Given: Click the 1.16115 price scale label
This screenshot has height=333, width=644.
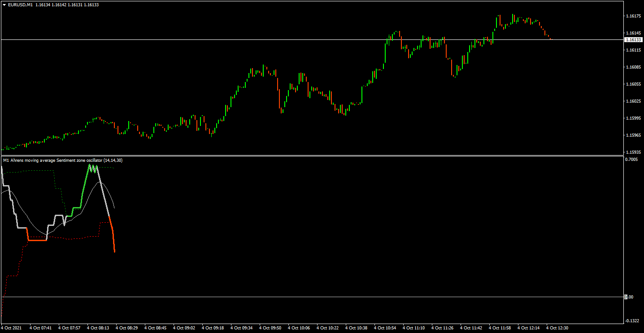Looking at the screenshot, I should [633, 50].
